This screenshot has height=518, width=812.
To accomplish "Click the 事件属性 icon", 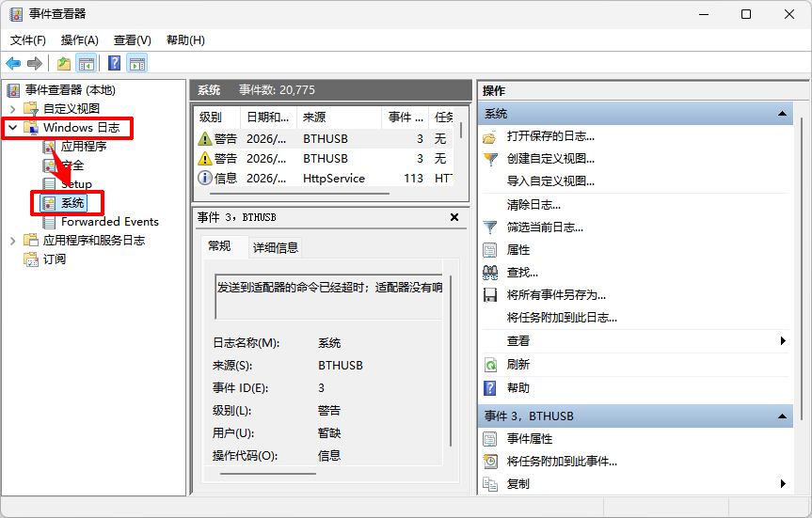I will click(490, 439).
